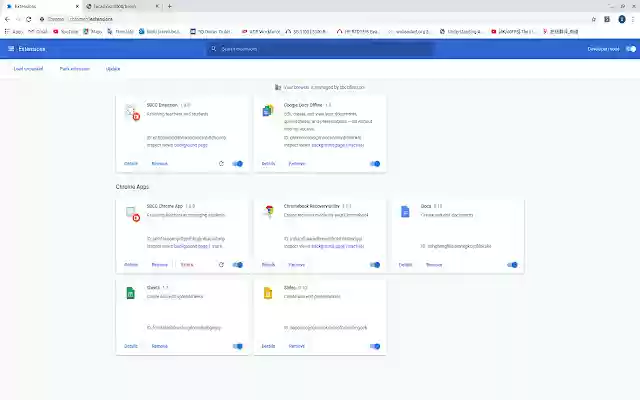The height and width of the screenshot is (400, 640).
Task: Open YouTube bookmark
Action: 66,31
